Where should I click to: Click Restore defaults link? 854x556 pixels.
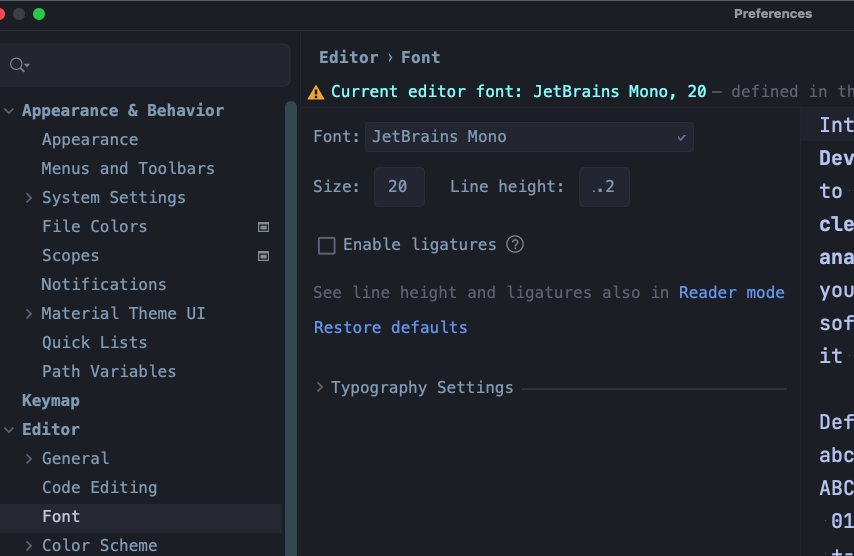391,327
